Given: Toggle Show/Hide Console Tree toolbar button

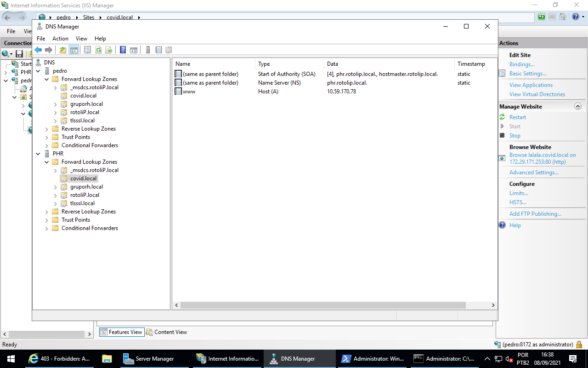Looking at the screenshot, I should point(73,50).
